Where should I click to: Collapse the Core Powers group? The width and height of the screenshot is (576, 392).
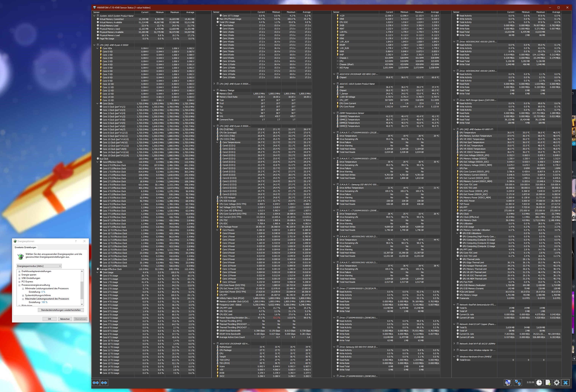[217, 230]
